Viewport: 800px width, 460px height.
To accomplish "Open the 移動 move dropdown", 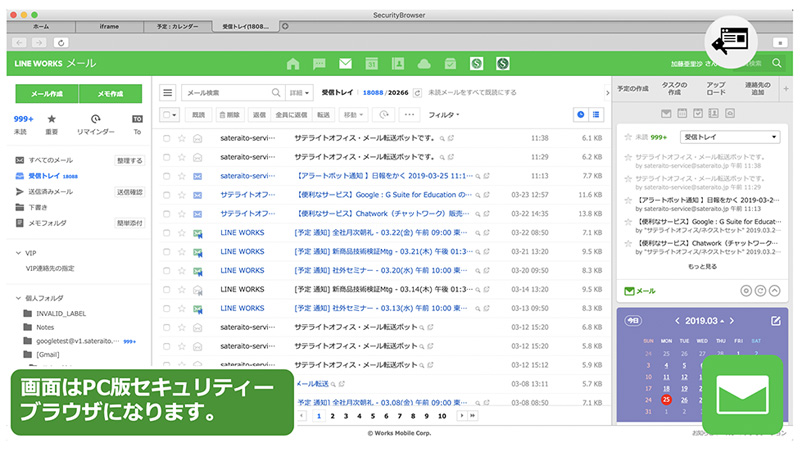I will pos(353,115).
